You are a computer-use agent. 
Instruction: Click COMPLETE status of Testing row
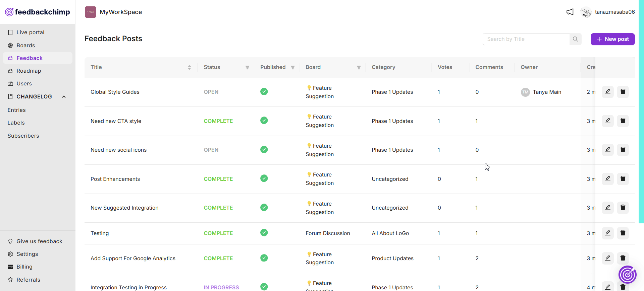tap(218, 233)
